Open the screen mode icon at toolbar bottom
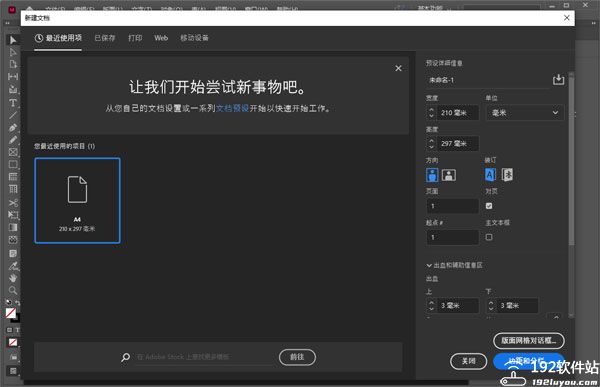The image size is (600, 387). click(13, 371)
